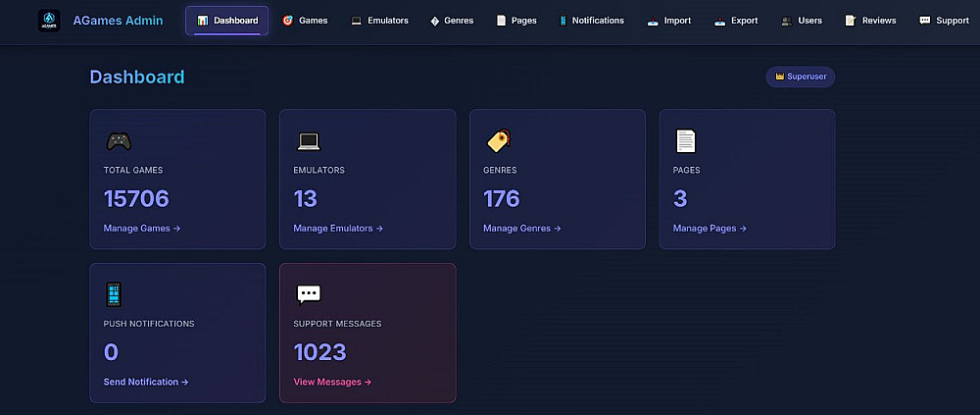
Task: Click the phone icon on Push Notifications card
Action: (113, 294)
